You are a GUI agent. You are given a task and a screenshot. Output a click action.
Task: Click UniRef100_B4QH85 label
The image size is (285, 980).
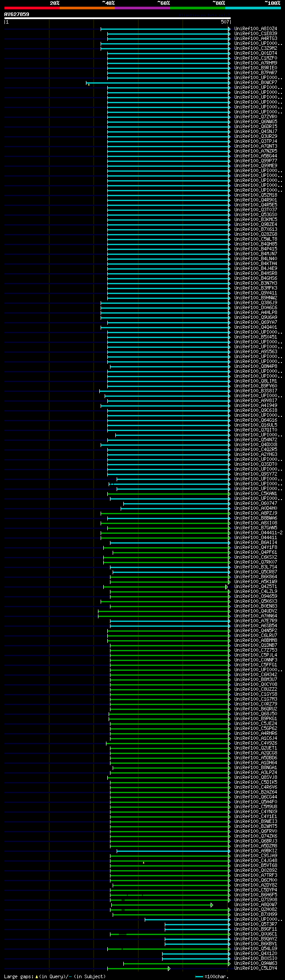256,244
